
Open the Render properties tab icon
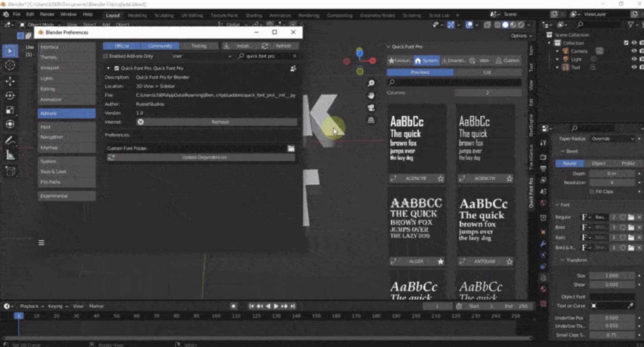(544, 157)
